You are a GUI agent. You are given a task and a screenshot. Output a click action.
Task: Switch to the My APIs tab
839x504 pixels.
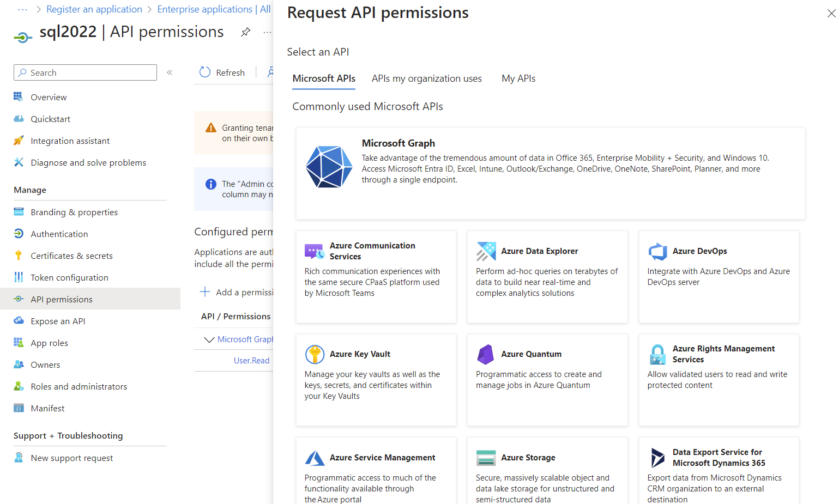click(518, 78)
